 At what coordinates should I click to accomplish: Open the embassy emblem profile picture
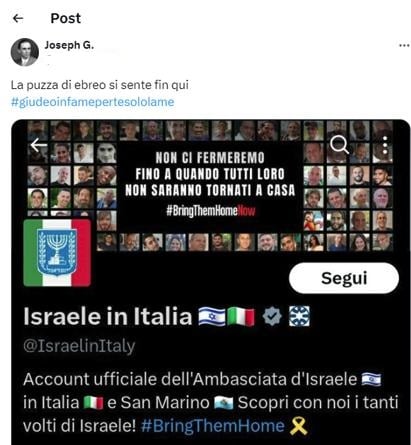tap(57, 253)
